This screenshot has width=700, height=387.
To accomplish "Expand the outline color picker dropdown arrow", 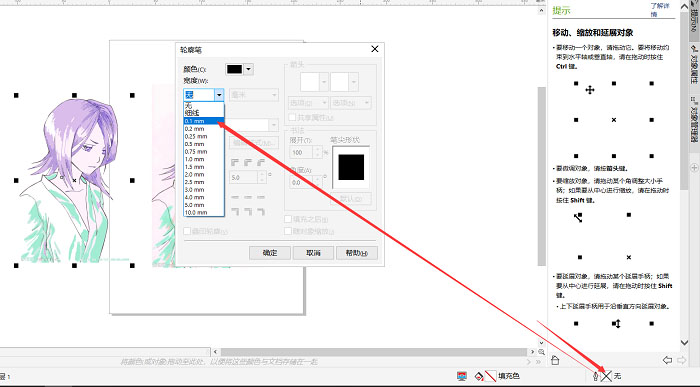I will [249, 69].
